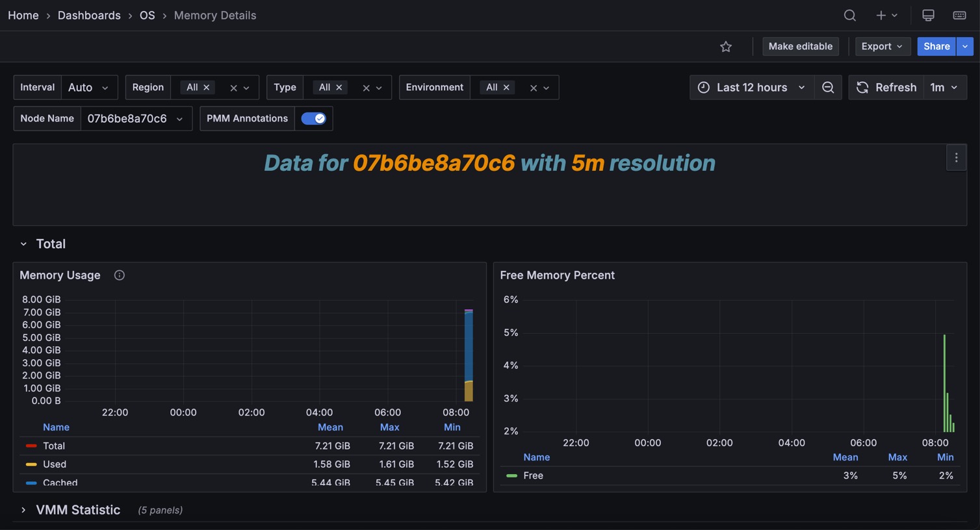Open Last 12 hours time picker
The image size is (980, 530).
(752, 88)
